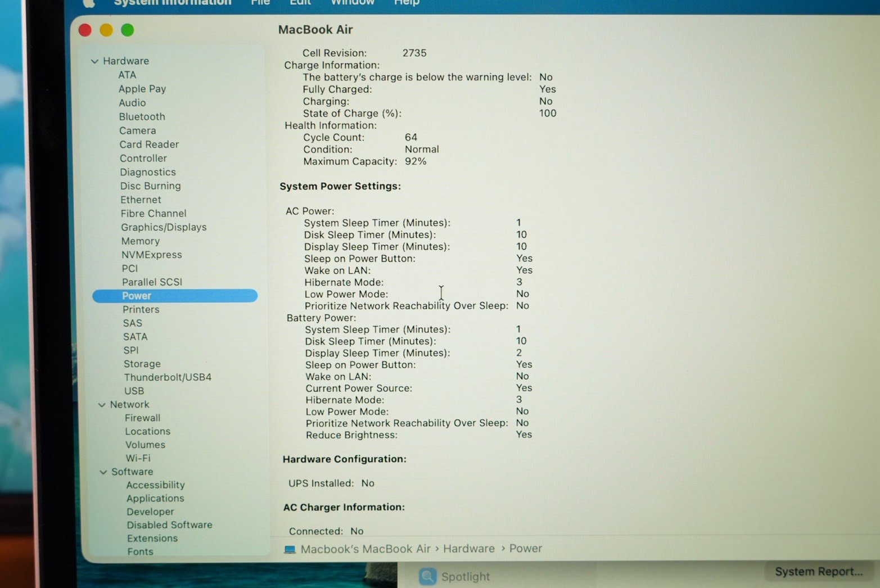Select Firewall under Network
Screen dimensions: 880x588
(142, 418)
